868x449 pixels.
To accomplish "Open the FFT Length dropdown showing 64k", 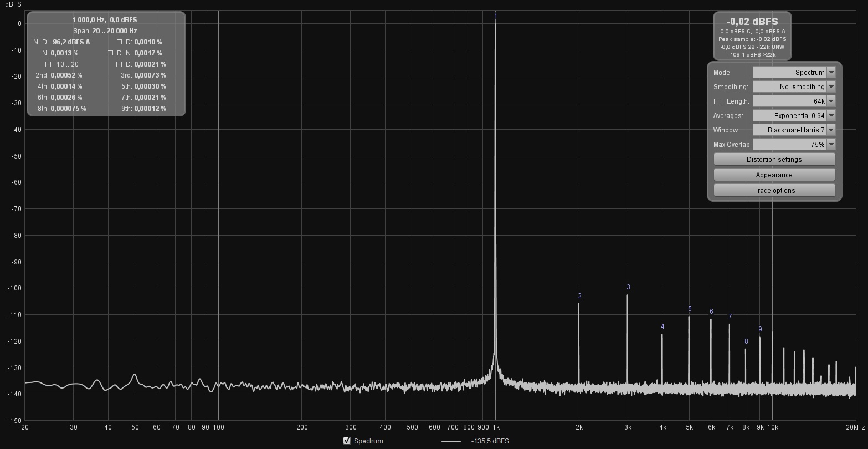I will pyautogui.click(x=794, y=101).
